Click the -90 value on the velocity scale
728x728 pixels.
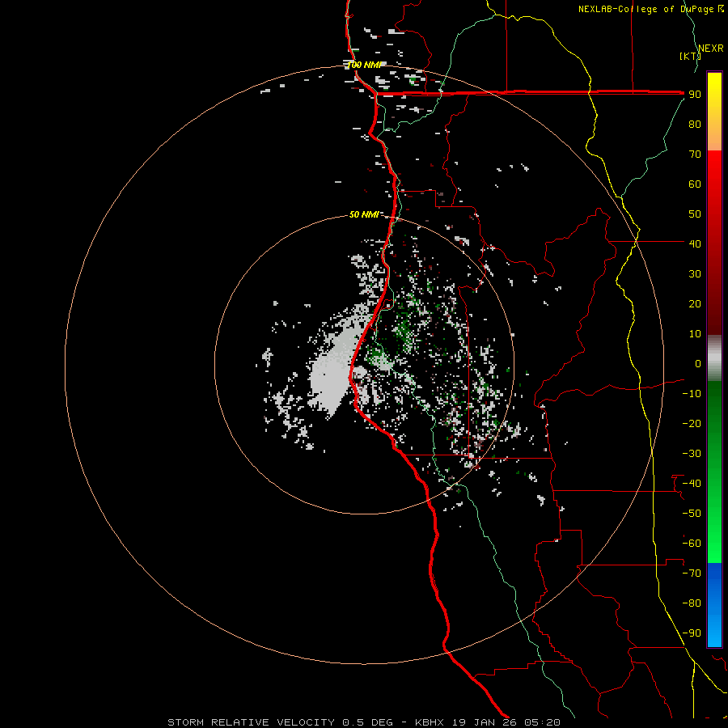pyautogui.click(x=692, y=633)
